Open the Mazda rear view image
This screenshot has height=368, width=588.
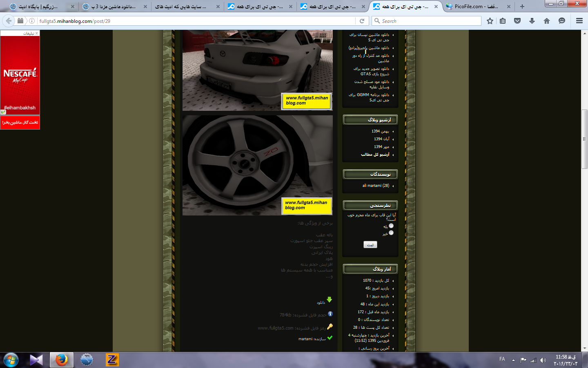(x=257, y=70)
